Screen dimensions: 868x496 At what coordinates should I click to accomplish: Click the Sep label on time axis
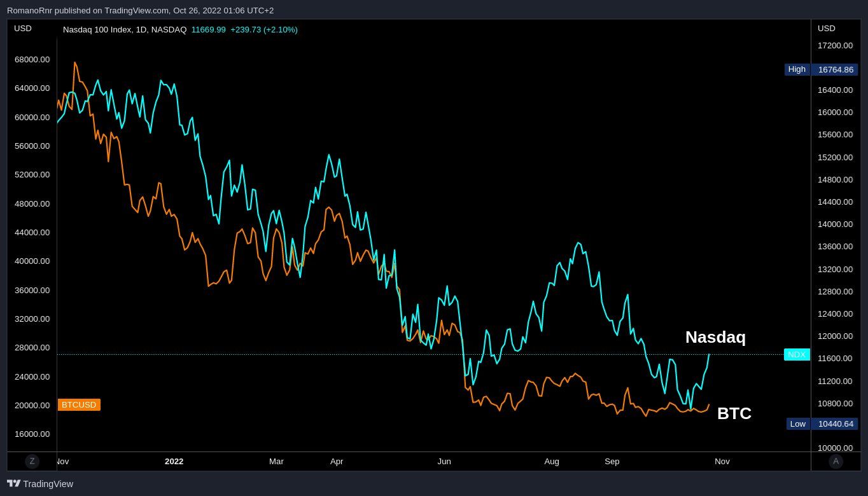pos(612,462)
